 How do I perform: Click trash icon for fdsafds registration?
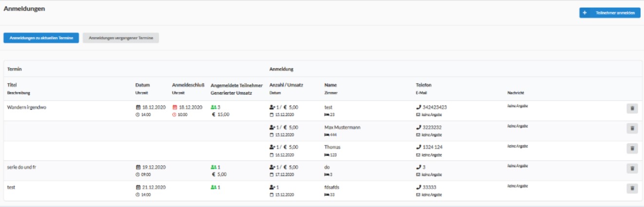point(632,188)
